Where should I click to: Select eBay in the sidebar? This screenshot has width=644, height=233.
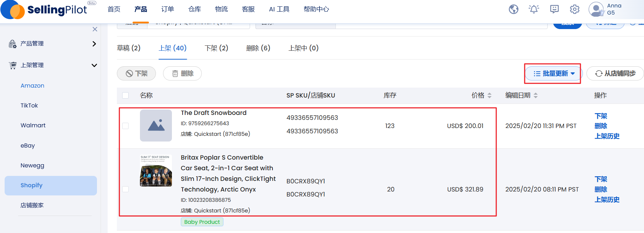click(x=28, y=145)
